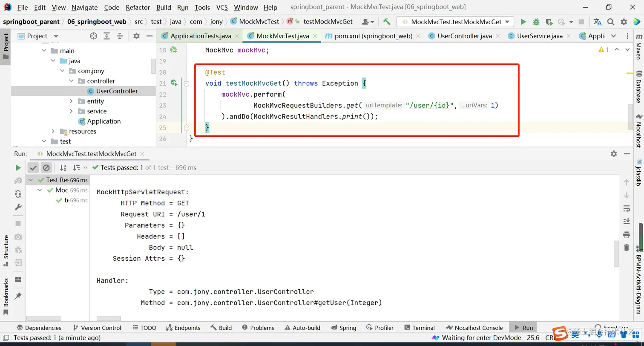Image resolution: width=644 pixels, height=346 pixels.
Task: Expand the service package
Action: (x=71, y=111)
